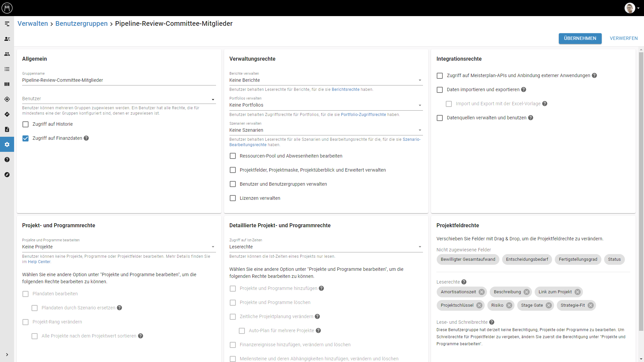644x362 pixels.
Task: Click the ÜBERNEHMEN button
Action: pos(580,38)
